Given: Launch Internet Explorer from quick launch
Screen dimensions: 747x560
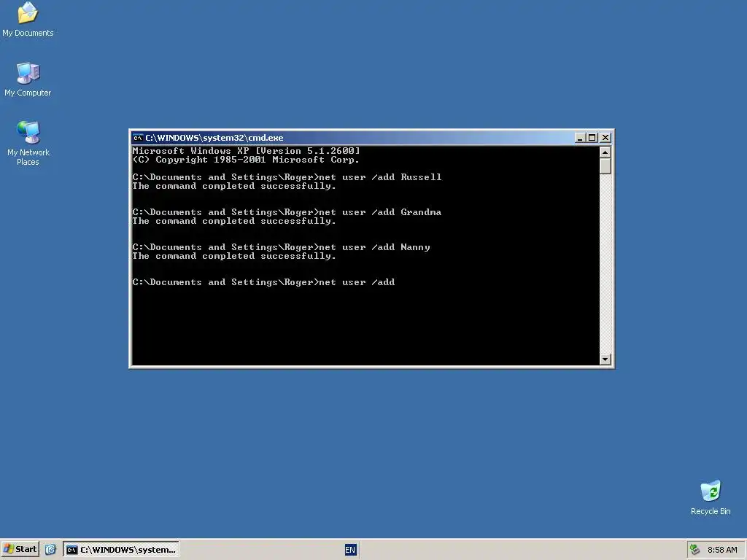Looking at the screenshot, I should (x=50, y=550).
